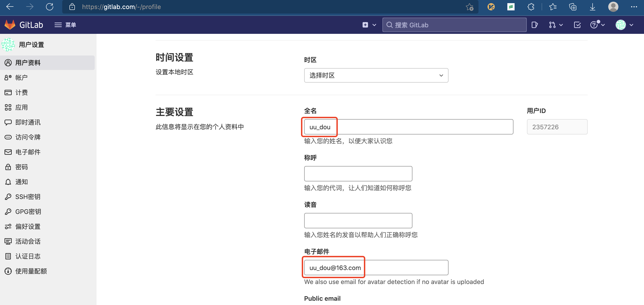Open 使用量配额 in the sidebar
This screenshot has height=305, width=644.
click(48, 271)
